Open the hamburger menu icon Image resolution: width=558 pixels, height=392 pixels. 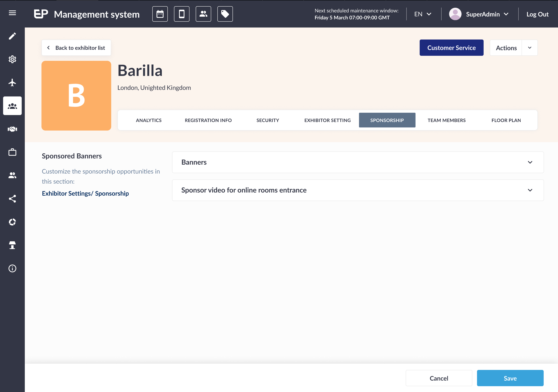coord(12,13)
